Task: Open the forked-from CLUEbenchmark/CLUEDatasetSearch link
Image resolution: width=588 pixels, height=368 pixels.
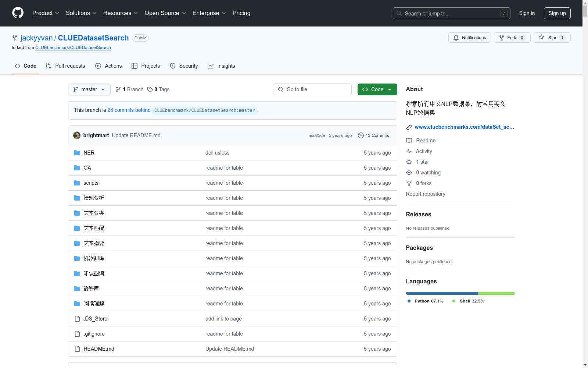Action: click(73, 47)
